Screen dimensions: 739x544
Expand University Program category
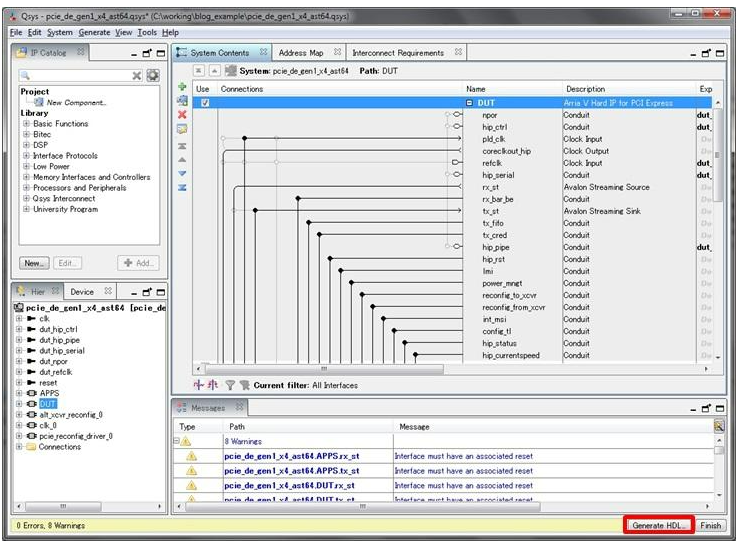pos(26,209)
